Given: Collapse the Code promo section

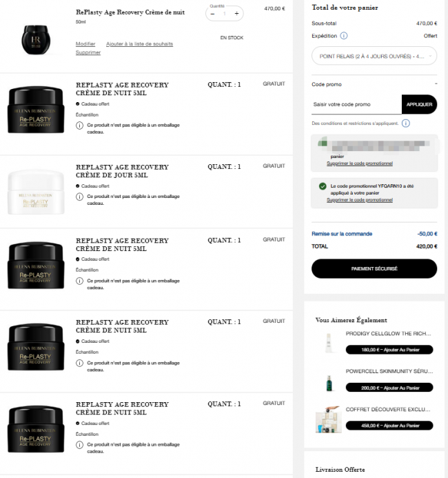Looking at the screenshot, I should click(x=436, y=84).
